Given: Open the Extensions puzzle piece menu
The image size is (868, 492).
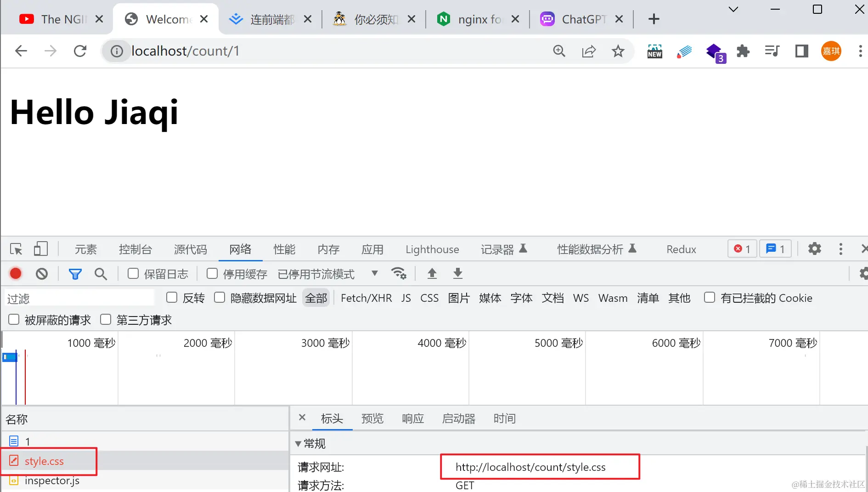Looking at the screenshot, I should tap(743, 51).
